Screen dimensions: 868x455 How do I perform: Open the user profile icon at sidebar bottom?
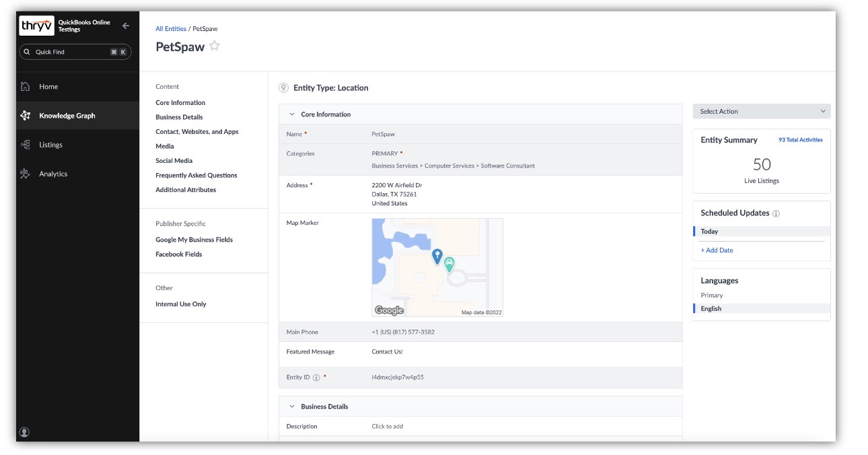tap(25, 432)
